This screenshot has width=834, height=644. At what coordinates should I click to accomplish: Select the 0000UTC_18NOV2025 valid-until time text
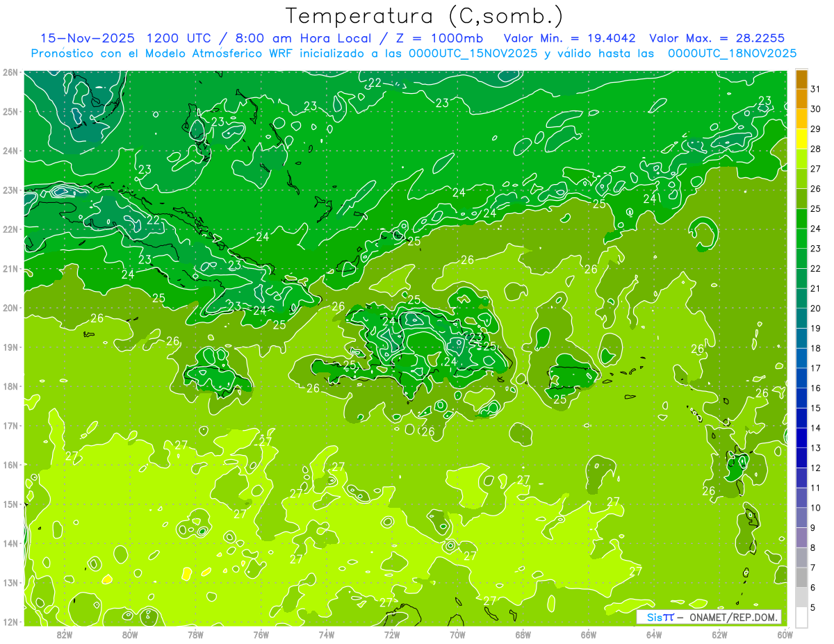[x=732, y=53]
